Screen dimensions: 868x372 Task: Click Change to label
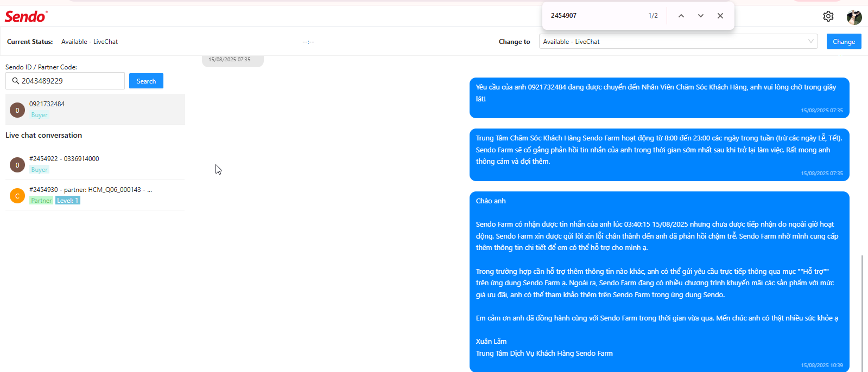click(515, 42)
